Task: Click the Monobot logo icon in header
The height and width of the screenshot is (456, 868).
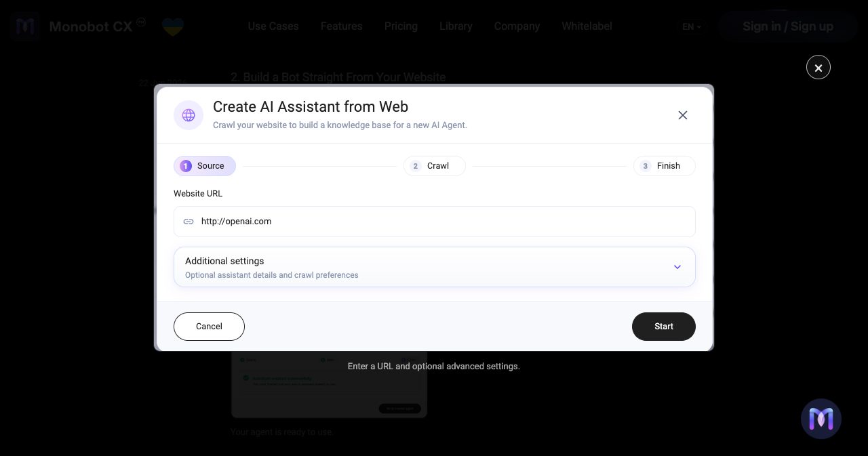Action: (x=25, y=26)
